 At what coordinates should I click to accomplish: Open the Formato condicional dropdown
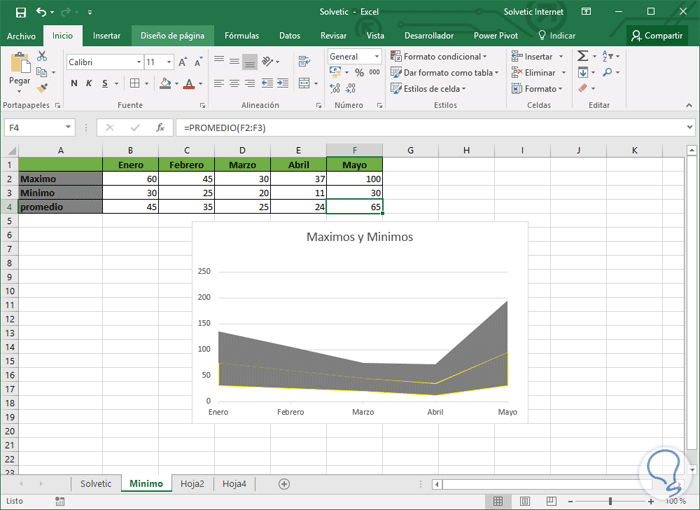point(441,57)
